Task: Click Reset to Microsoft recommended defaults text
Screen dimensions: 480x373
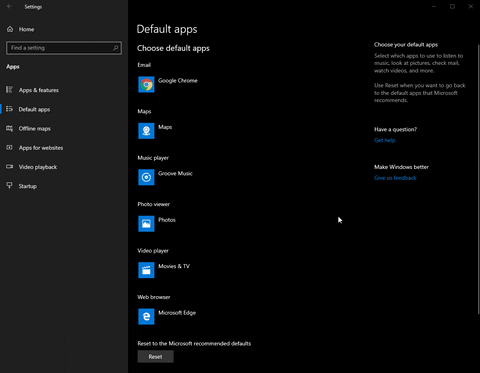Action: [194, 344]
